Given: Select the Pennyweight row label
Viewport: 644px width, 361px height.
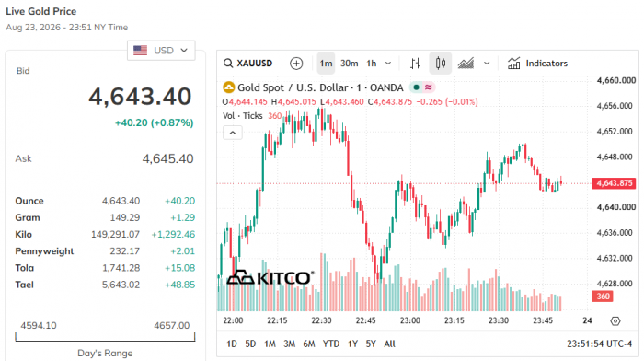Looking at the screenshot, I should click(44, 251).
